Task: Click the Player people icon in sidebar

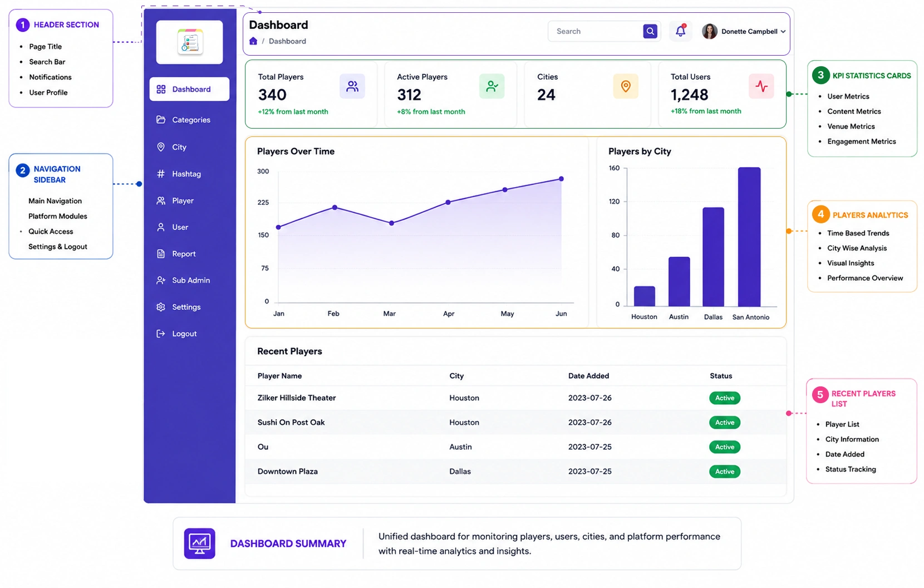Action: click(x=161, y=200)
